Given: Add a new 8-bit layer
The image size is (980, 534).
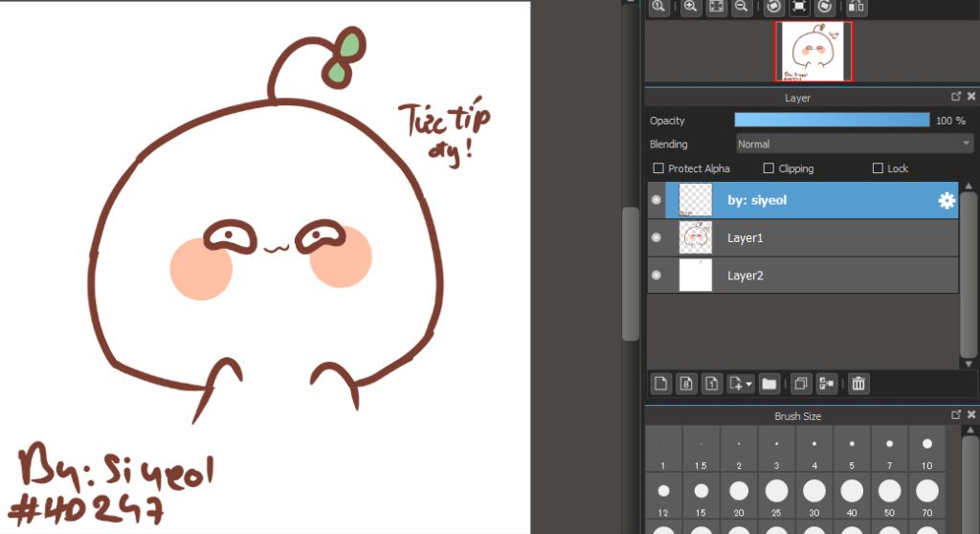Looking at the screenshot, I should tap(686, 384).
